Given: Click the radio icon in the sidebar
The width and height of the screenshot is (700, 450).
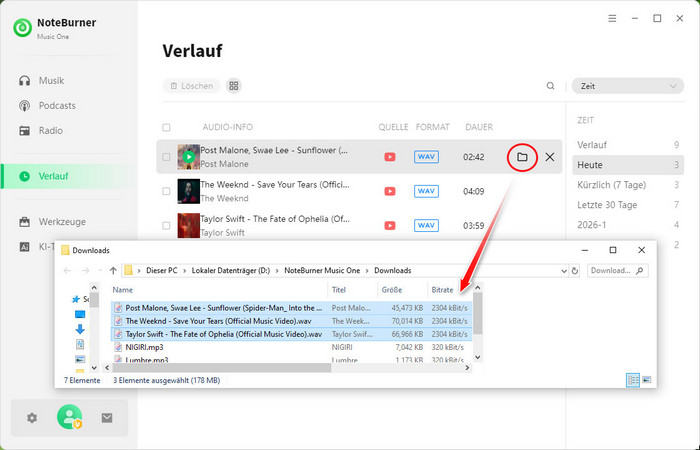Looking at the screenshot, I should point(25,131).
